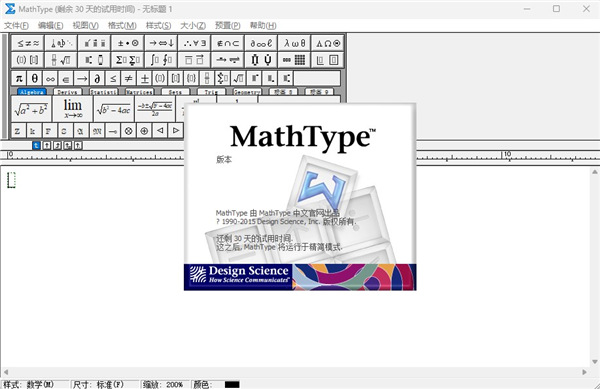The image size is (600, 389).
Task: Open the integral templates palette
Action: pyautogui.click(x=161, y=60)
